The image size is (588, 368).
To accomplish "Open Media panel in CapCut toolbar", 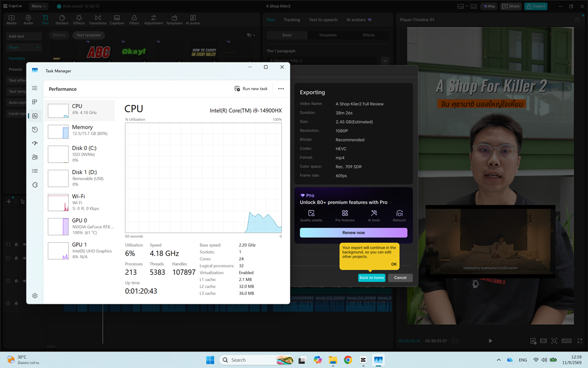I will tap(11, 20).
